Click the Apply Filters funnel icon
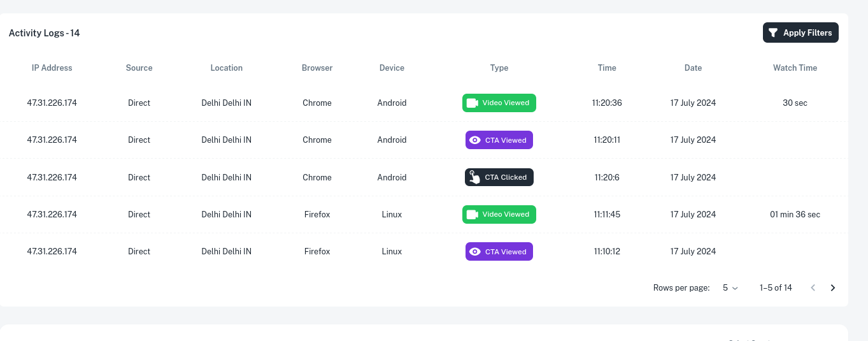The image size is (868, 341). coord(773,33)
